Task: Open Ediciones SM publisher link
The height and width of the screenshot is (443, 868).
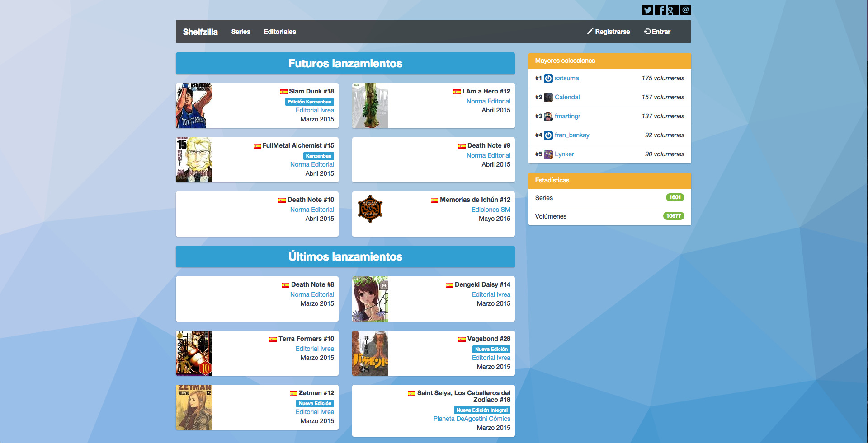Action: coord(491,210)
